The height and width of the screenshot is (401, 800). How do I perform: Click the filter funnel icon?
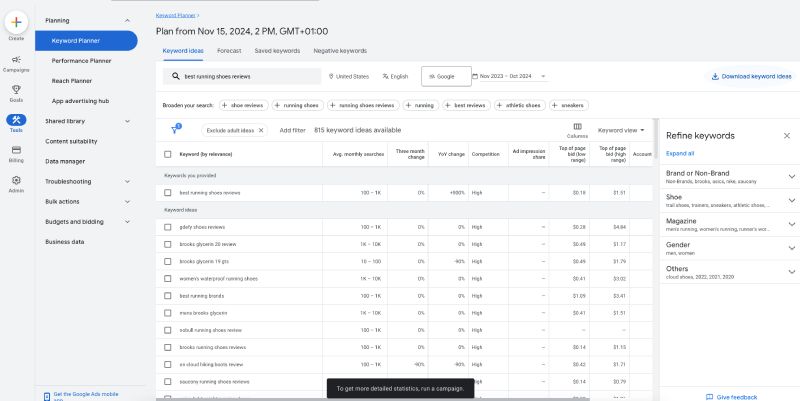176,130
